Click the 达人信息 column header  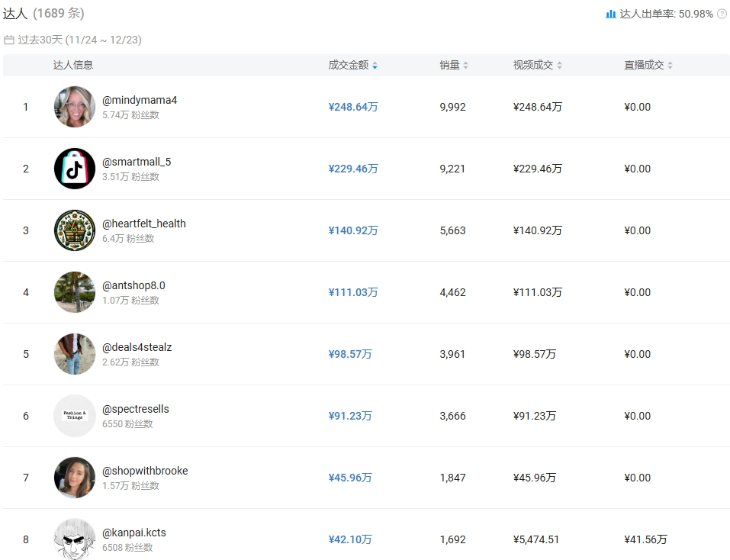point(73,65)
